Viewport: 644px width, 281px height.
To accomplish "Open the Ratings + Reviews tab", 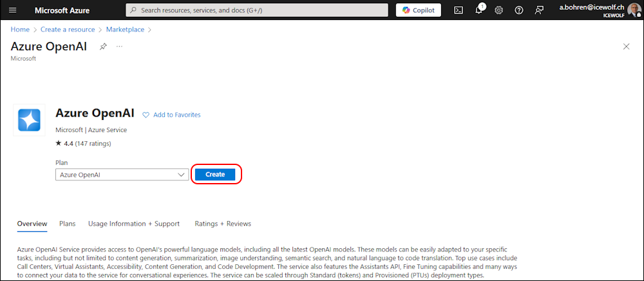I will click(x=223, y=224).
